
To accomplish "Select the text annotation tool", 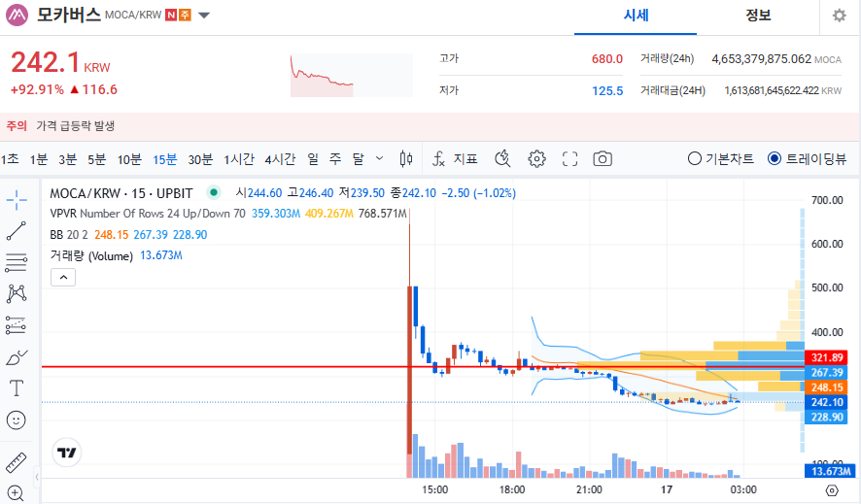I will click(17, 388).
